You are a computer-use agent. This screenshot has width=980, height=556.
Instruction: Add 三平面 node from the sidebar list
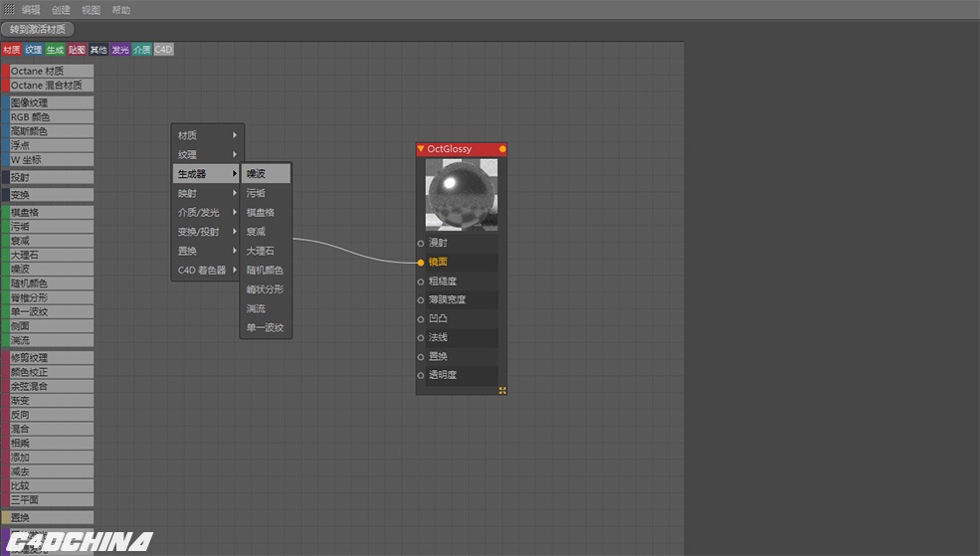coord(48,499)
